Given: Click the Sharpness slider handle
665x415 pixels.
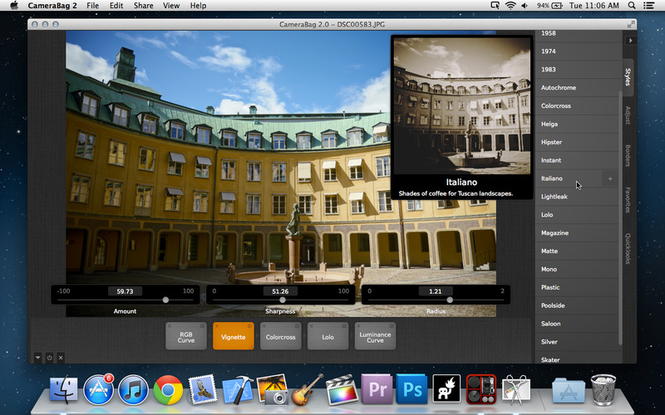Looking at the screenshot, I should point(282,300).
